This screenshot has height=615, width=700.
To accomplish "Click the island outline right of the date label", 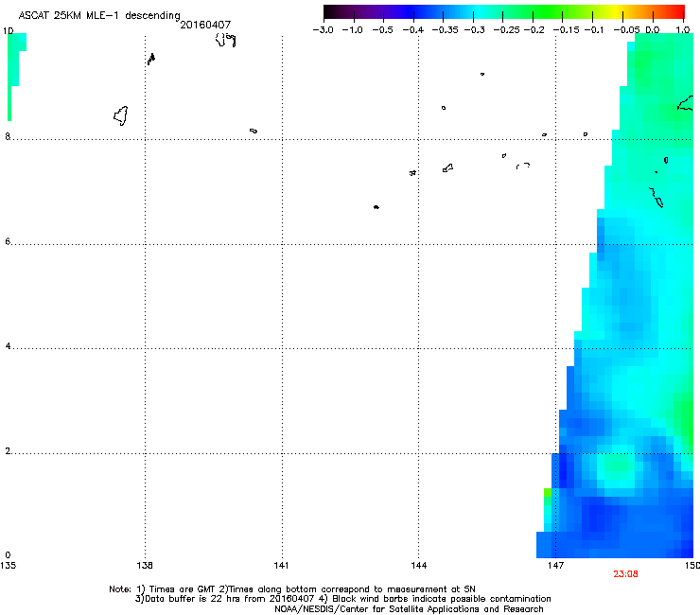I will coord(225,40).
